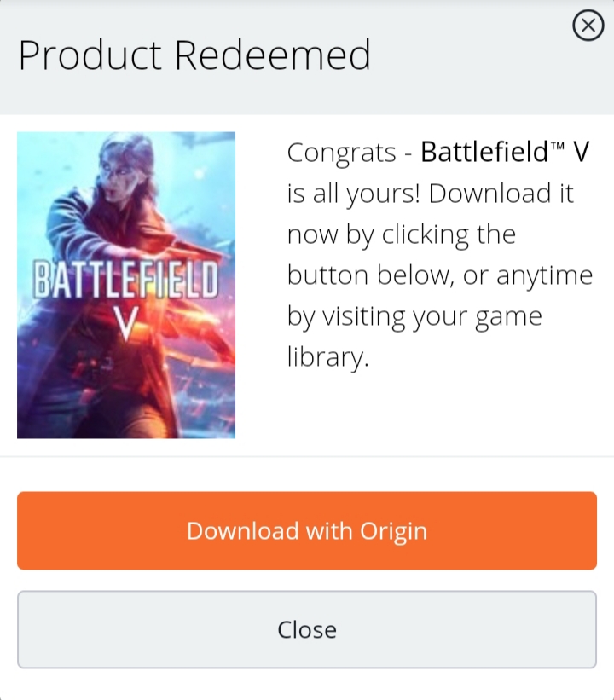Click the Product Redeemed heading
Screen dimensions: 614x700
click(194, 55)
